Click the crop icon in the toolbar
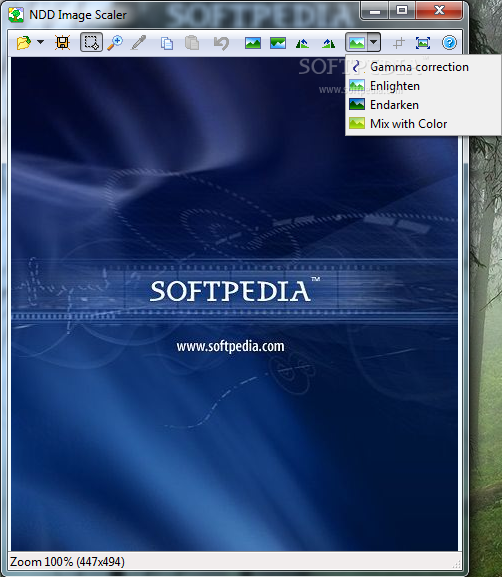502x577 pixels. click(399, 43)
